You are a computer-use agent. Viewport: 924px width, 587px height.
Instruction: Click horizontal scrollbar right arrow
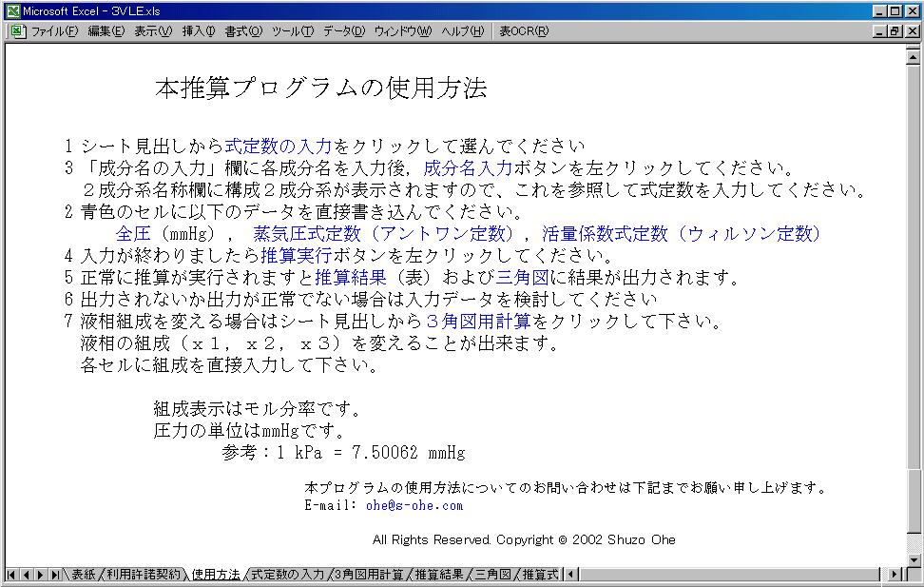pyautogui.click(x=894, y=574)
